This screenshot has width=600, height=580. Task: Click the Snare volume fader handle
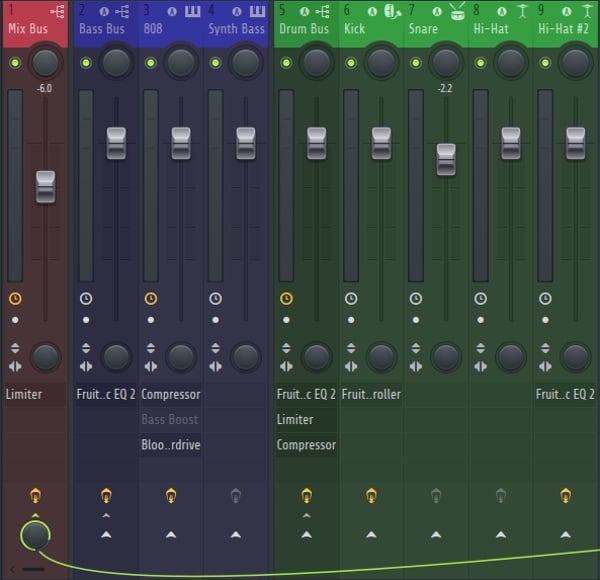(446, 160)
